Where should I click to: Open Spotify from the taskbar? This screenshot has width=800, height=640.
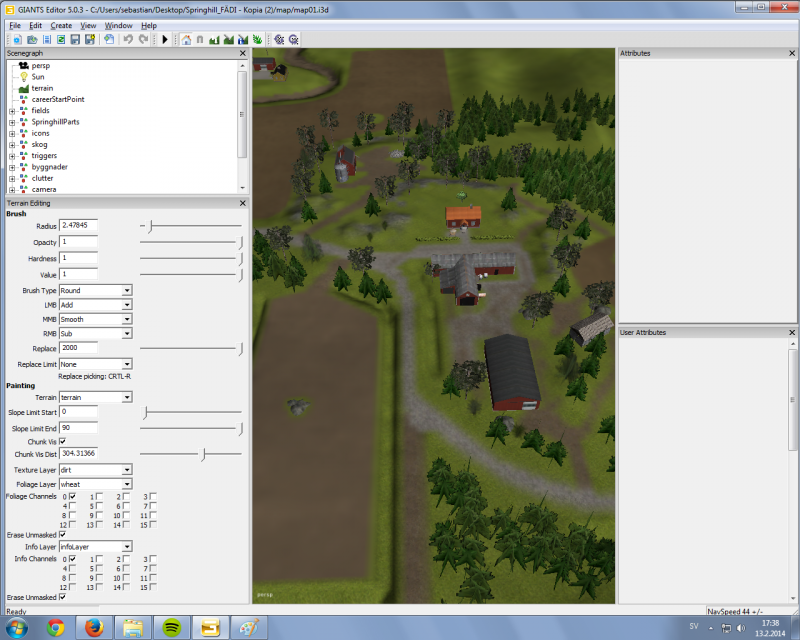[172, 627]
